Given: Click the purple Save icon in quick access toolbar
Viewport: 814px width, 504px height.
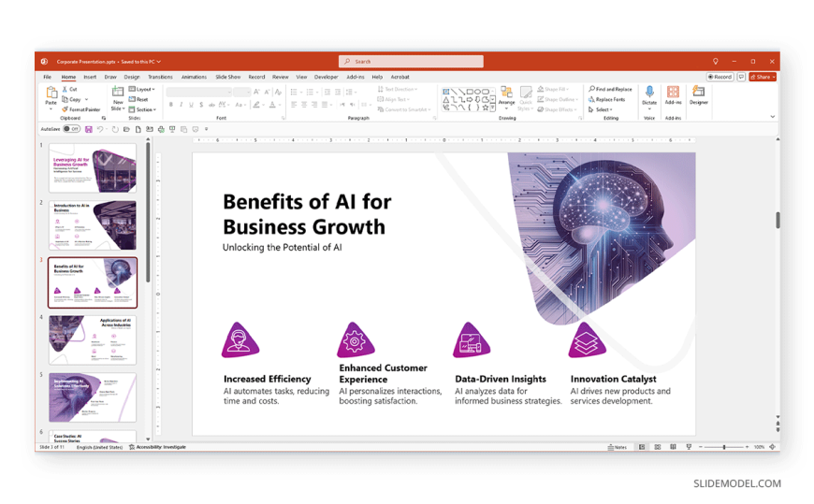Looking at the screenshot, I should pos(89,129).
